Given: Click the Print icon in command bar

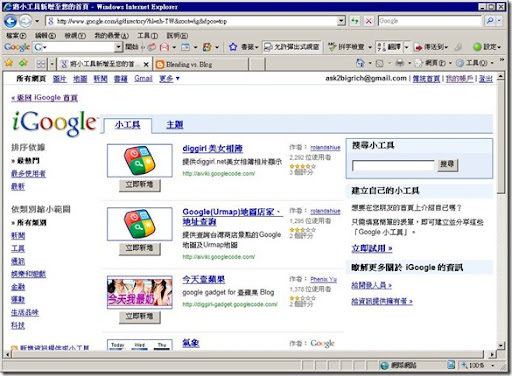Looking at the screenshot, I should pos(400,63).
